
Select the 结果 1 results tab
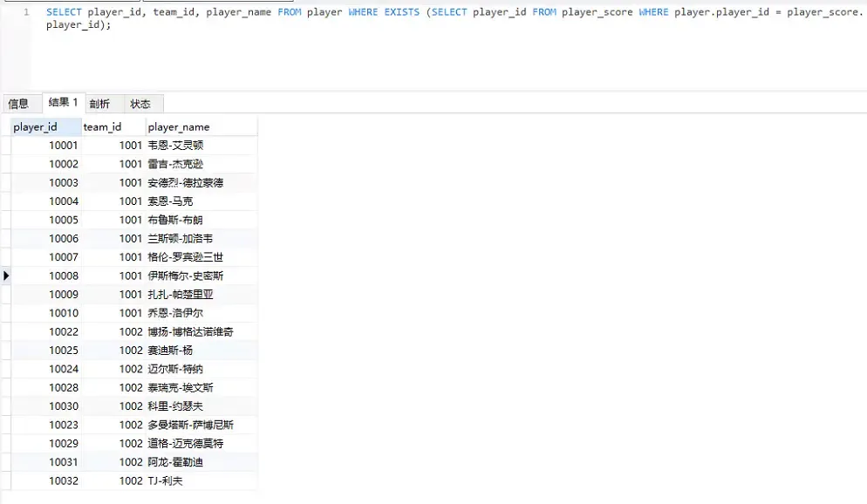pyautogui.click(x=62, y=102)
